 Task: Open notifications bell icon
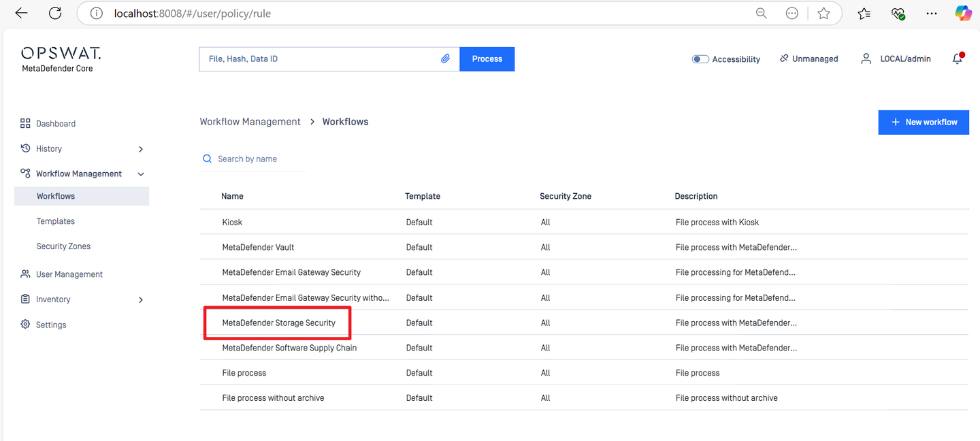click(958, 59)
